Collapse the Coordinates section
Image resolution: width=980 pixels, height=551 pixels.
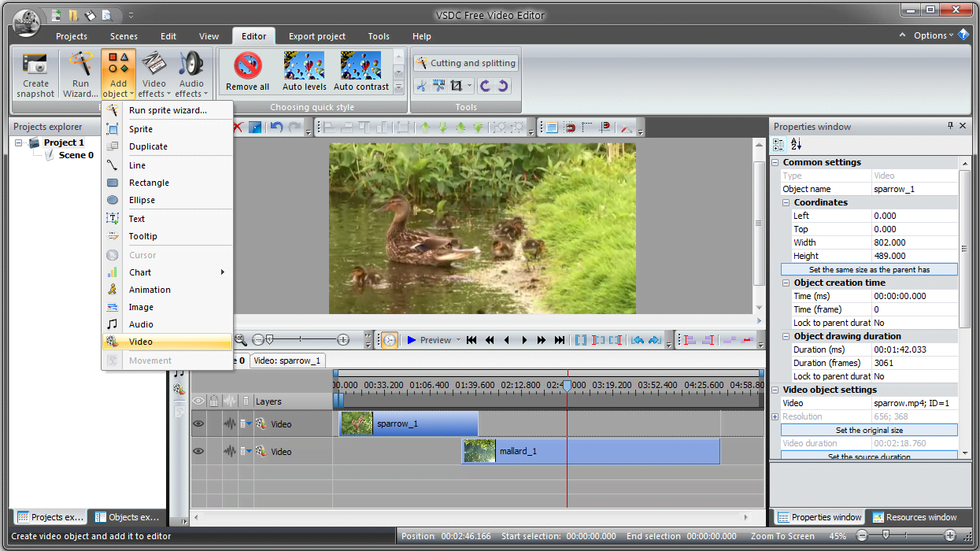[786, 202]
